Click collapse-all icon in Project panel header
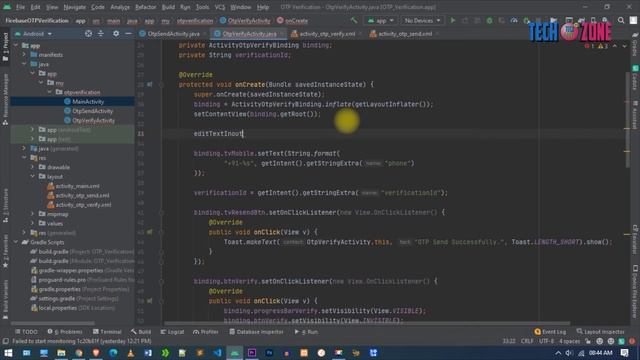The height and width of the screenshot is (360, 640). pyautogui.click(x=101, y=34)
